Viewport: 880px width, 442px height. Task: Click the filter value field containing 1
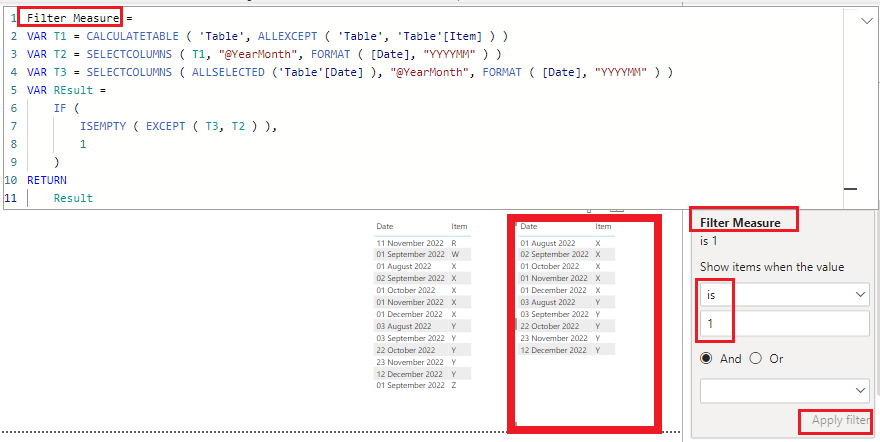[x=785, y=324]
